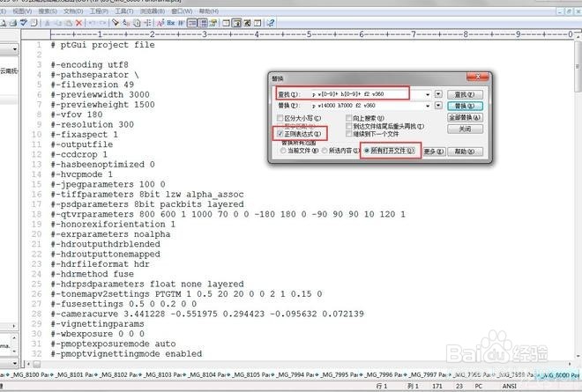The height and width of the screenshot is (392, 582).
Task: Select the 所选内容 selection radio button
Action: 325,151
